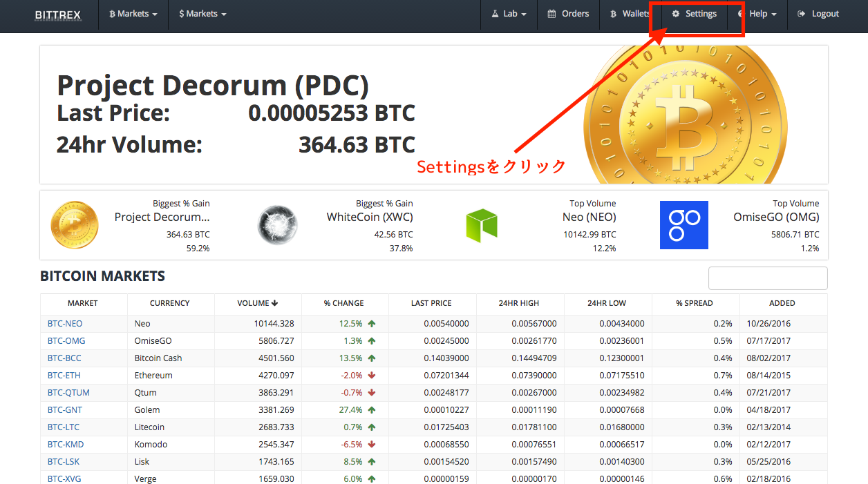Screen dimensions: 868x484
Task: Click the 'BITCOIN MARKETS' section heading
Action: [x=102, y=276]
